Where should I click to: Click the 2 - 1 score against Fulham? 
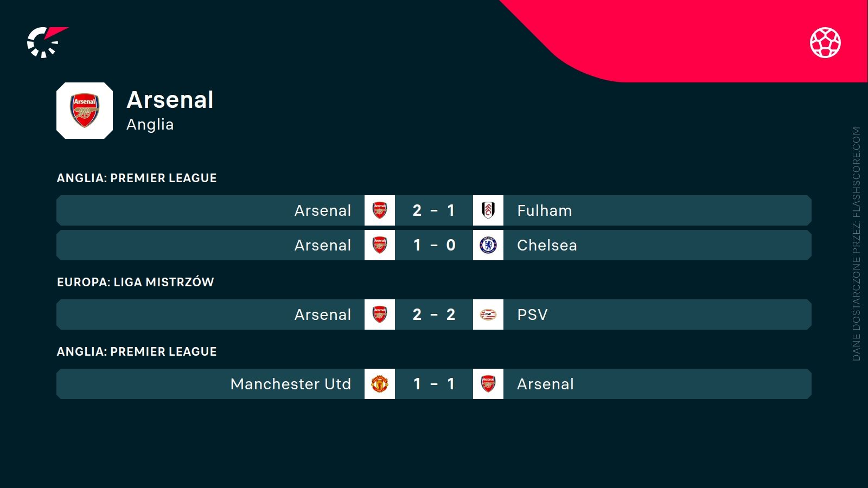pos(434,210)
